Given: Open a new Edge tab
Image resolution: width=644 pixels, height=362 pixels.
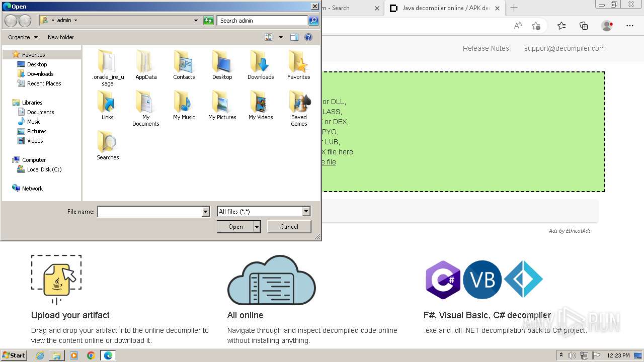Looking at the screenshot, I should click(x=514, y=8).
